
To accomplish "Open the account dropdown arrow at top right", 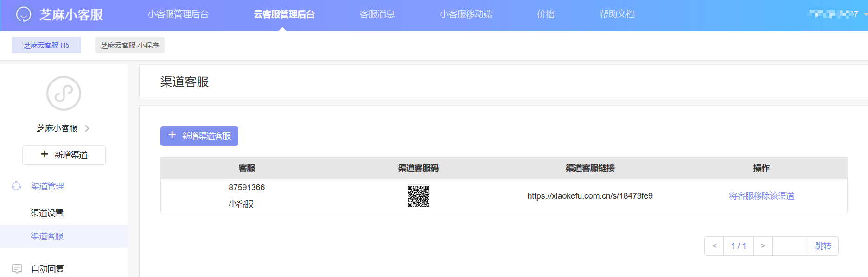I will pos(865,14).
